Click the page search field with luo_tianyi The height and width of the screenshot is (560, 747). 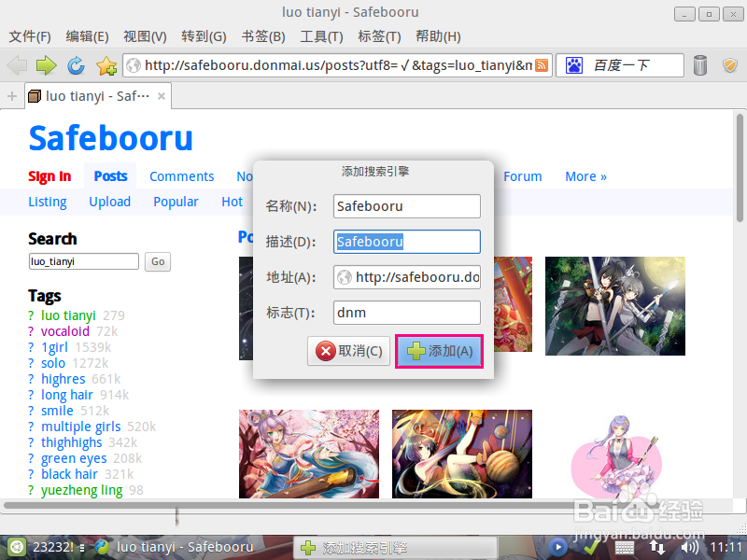tap(84, 261)
